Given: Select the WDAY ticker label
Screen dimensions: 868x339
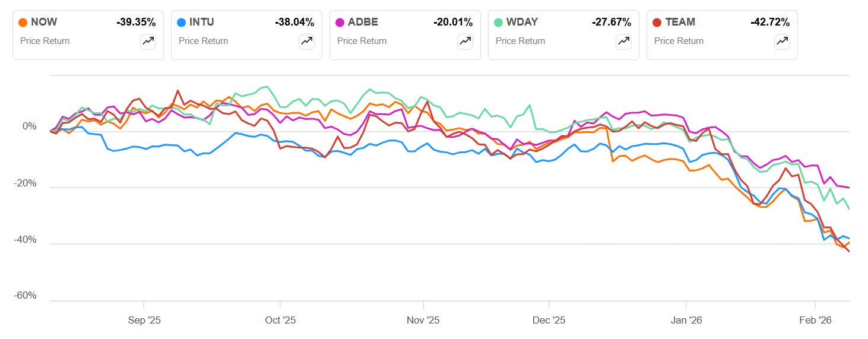Looking at the screenshot, I should [x=522, y=22].
